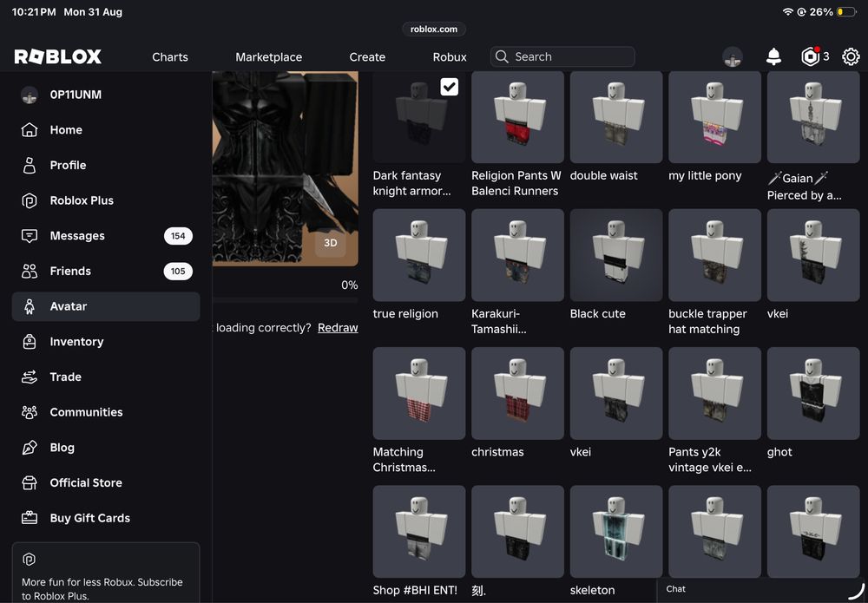
Task: Open the Chat bar
Action: coord(761,590)
